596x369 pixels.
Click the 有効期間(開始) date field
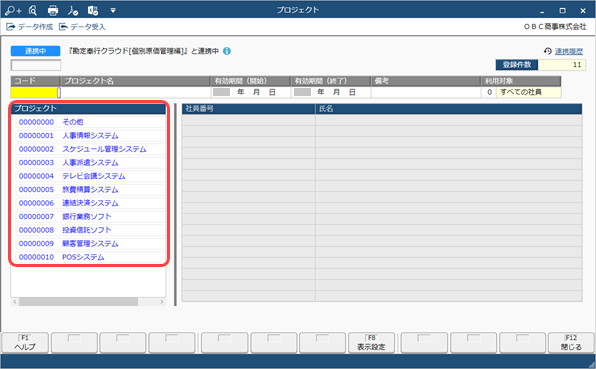pos(251,92)
